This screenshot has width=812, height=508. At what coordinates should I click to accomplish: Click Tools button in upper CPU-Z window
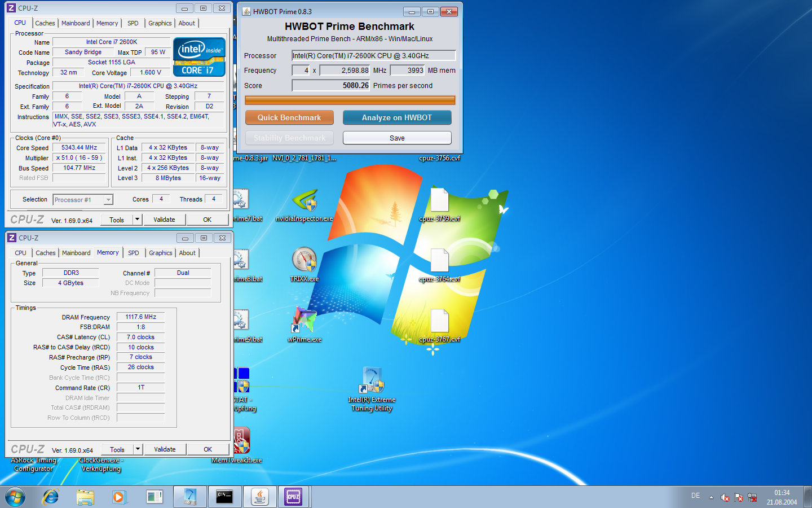coord(117,220)
